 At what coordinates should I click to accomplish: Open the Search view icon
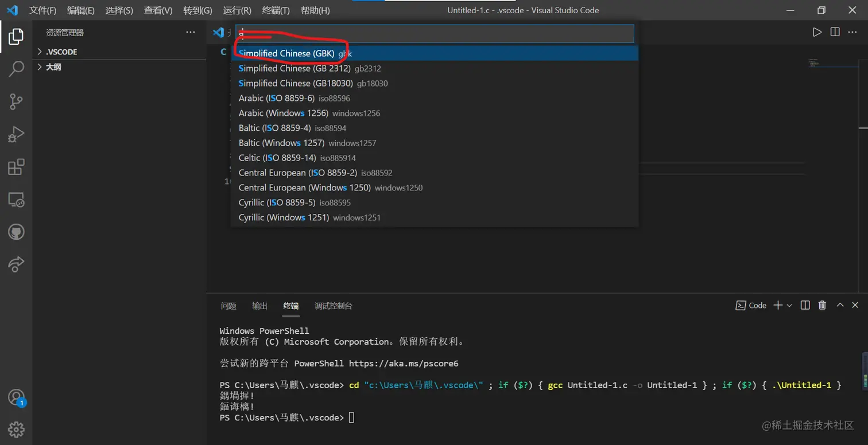[16, 69]
